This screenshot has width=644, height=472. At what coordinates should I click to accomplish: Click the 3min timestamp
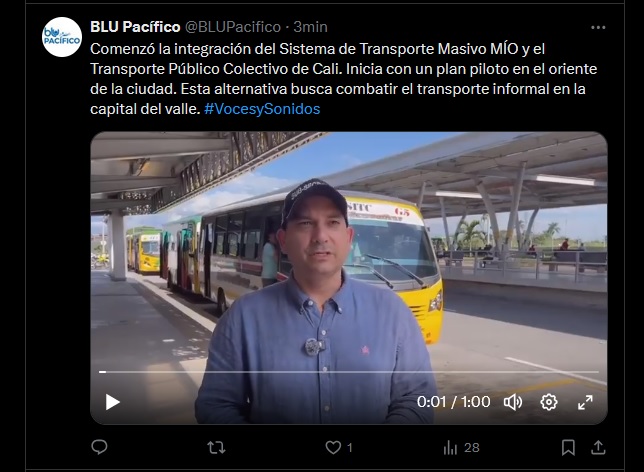point(310,27)
